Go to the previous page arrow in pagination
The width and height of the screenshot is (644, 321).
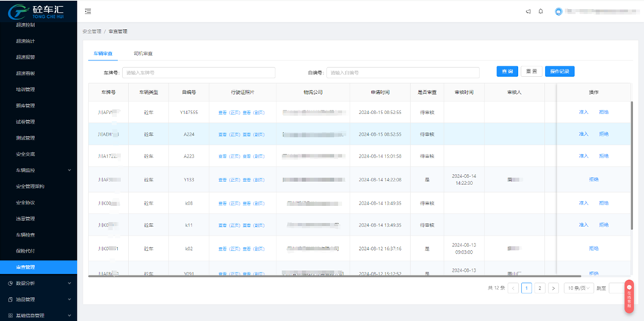click(x=514, y=287)
